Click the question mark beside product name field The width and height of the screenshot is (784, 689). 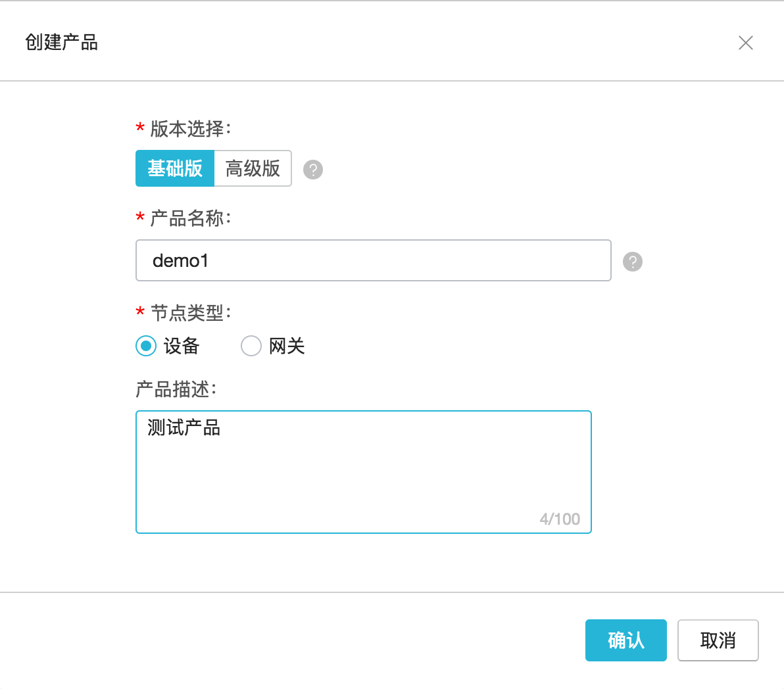coord(632,262)
